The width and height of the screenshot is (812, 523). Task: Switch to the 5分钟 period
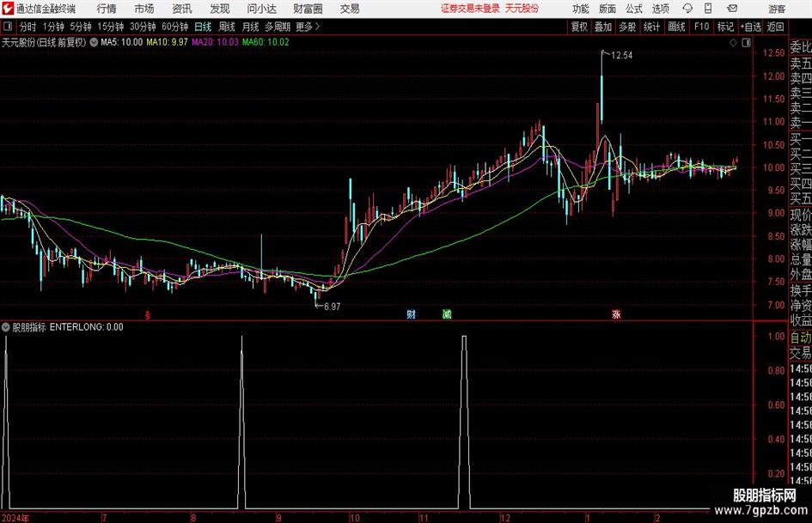80,27
